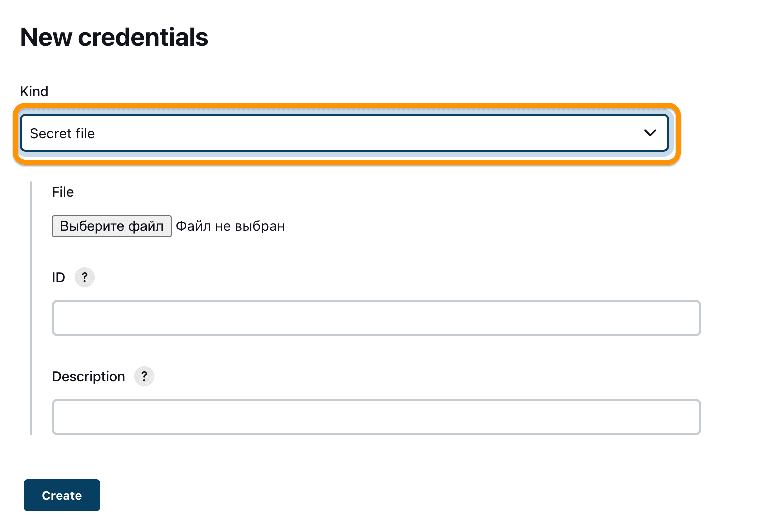The width and height of the screenshot is (759, 532).
Task: Click the ID label text
Action: tap(58, 278)
